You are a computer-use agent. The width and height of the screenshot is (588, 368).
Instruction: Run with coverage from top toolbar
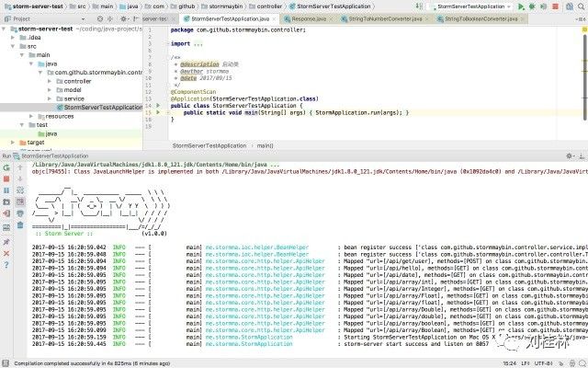tap(543, 6)
